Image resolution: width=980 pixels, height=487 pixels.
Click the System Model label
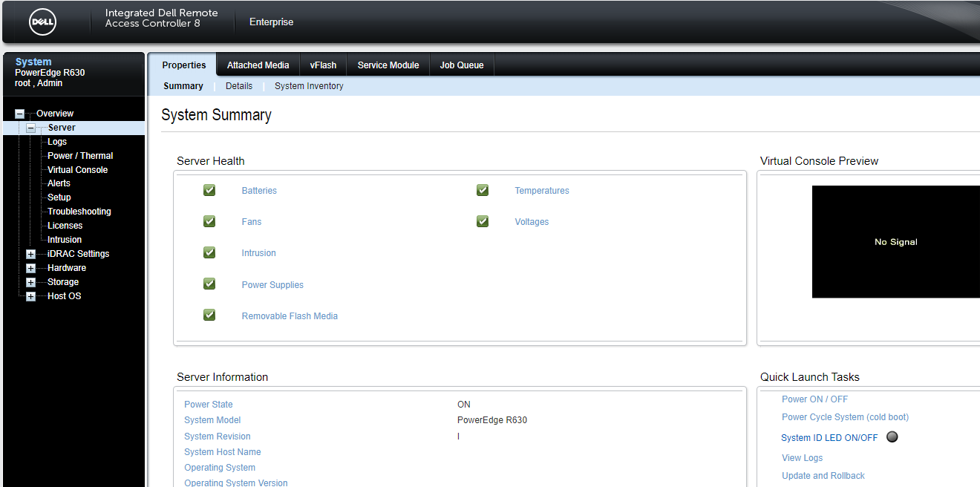[x=212, y=420]
